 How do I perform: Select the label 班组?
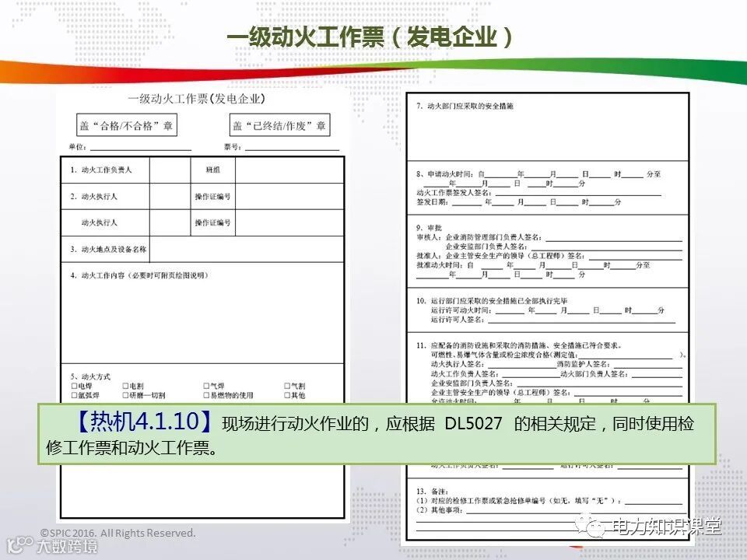pos(212,170)
